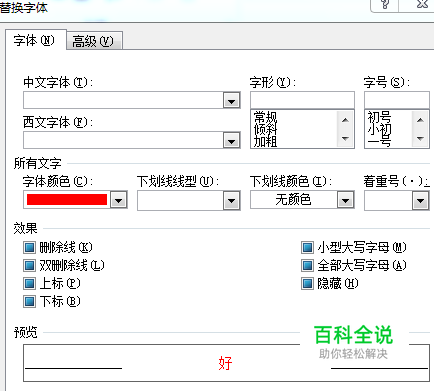The image size is (434, 391).
Task: Select 加粗 font style
Action: pos(265,141)
